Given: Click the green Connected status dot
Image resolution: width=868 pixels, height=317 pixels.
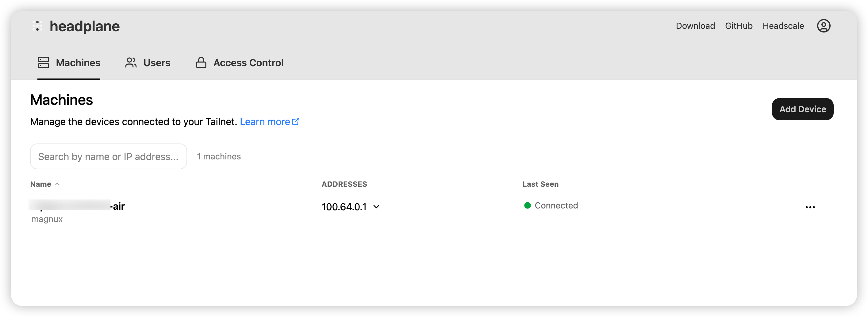Looking at the screenshot, I should click(527, 205).
